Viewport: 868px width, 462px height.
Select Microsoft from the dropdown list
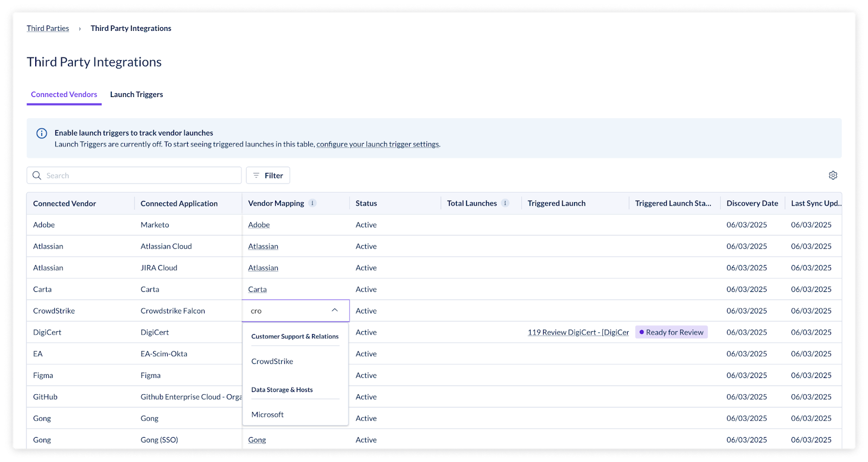point(267,414)
